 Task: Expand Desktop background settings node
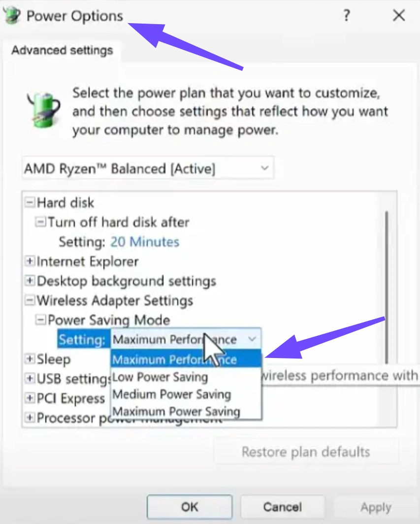31,281
